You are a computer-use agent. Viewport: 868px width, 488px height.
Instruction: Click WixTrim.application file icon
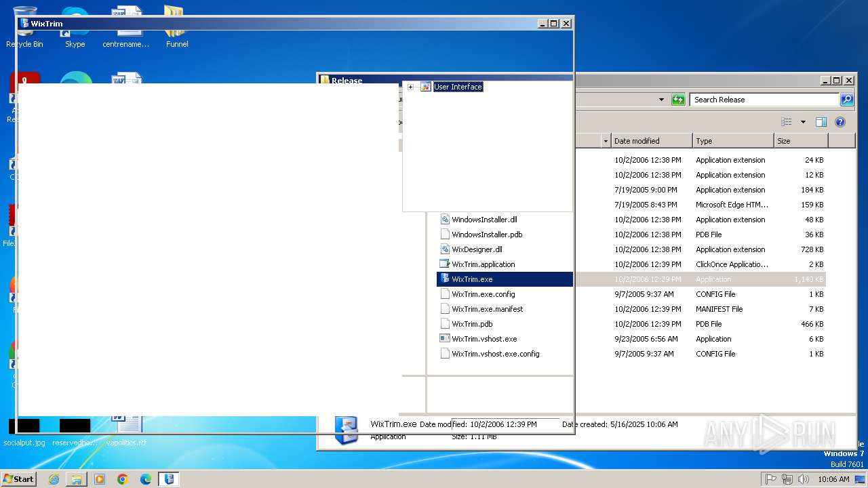click(445, 264)
